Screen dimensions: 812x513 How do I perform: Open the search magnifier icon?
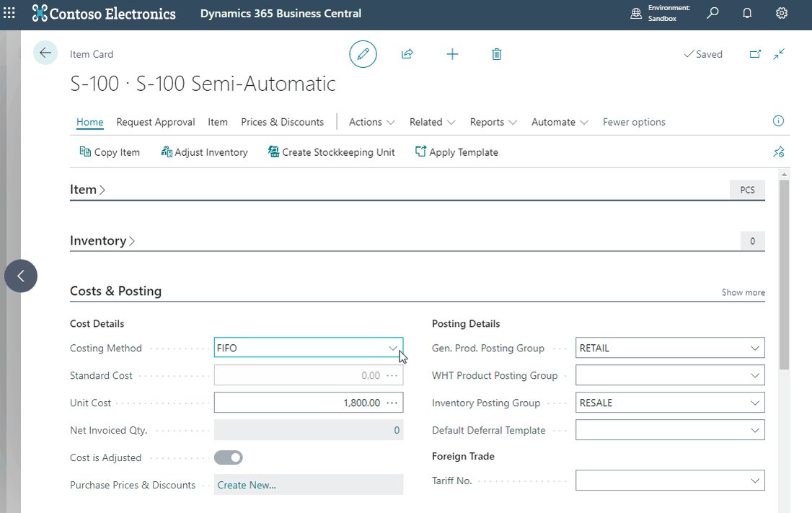pyautogui.click(x=712, y=13)
